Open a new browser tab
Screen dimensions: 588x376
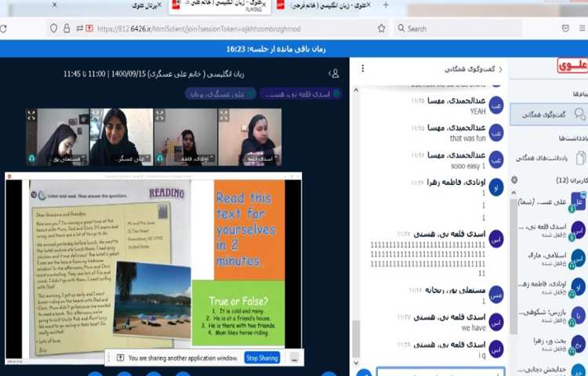(x=386, y=5)
